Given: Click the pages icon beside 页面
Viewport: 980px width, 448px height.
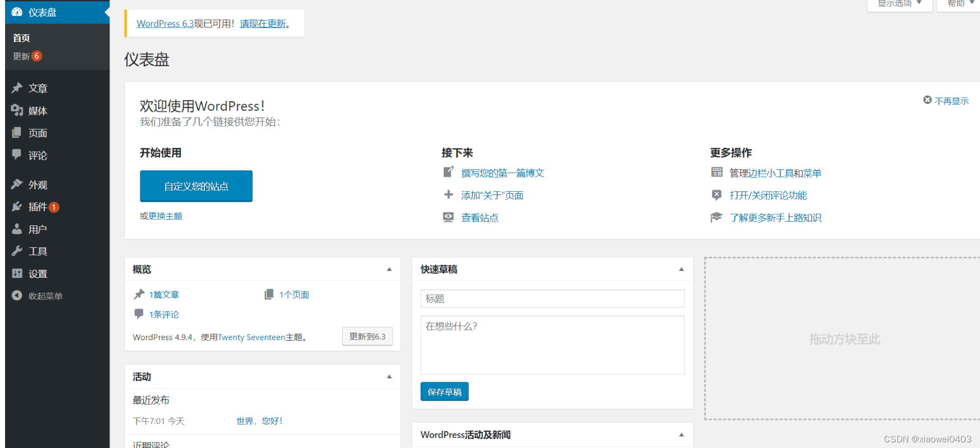Looking at the screenshot, I should point(17,133).
